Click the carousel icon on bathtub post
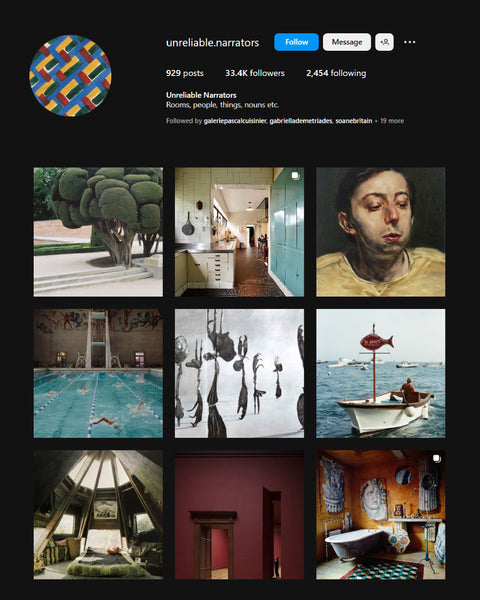480x600 pixels. coord(436,458)
